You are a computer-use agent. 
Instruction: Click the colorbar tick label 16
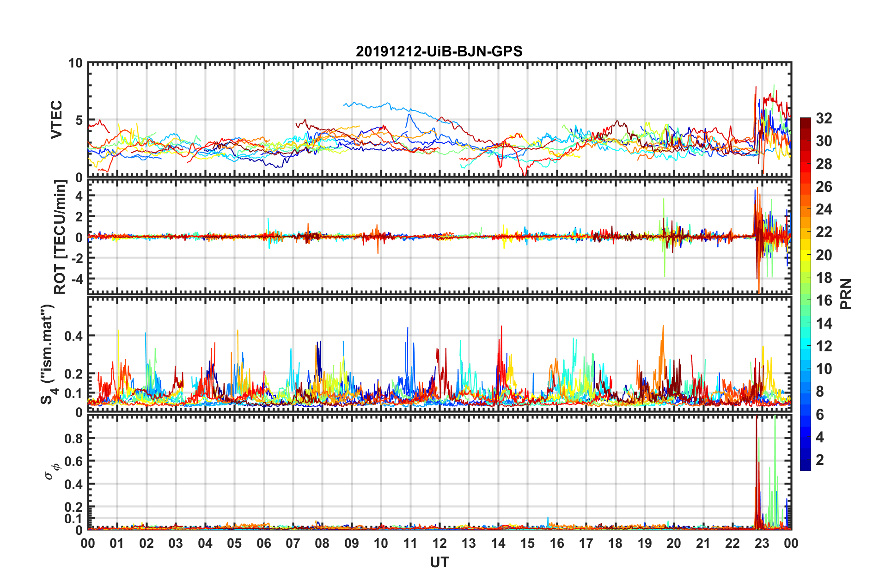(824, 300)
